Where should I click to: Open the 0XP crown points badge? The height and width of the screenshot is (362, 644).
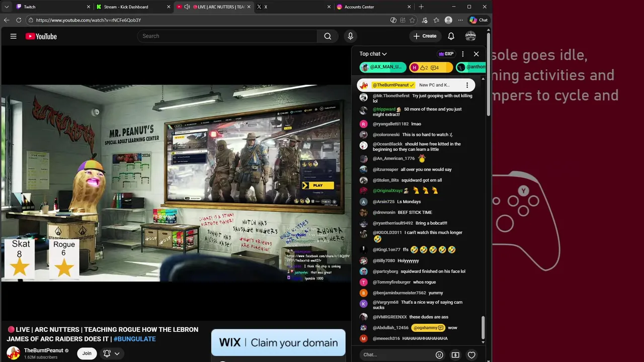click(x=446, y=54)
